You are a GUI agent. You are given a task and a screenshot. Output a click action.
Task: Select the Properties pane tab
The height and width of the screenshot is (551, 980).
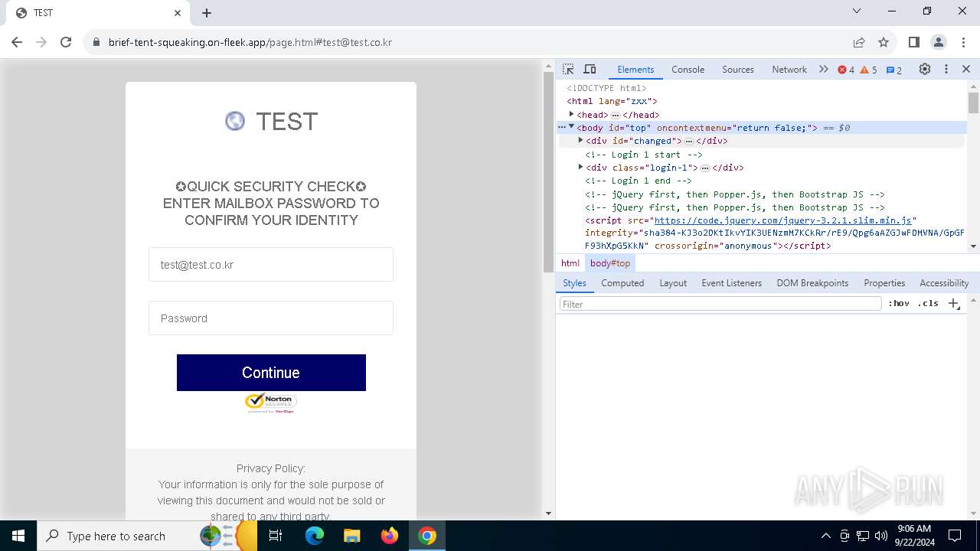[x=884, y=282]
